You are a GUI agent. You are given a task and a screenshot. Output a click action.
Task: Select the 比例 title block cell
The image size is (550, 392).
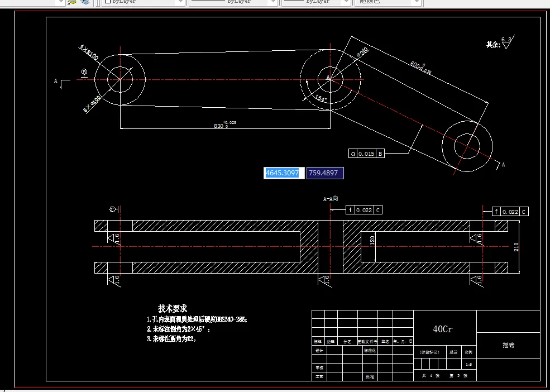pyautogui.click(x=468, y=352)
